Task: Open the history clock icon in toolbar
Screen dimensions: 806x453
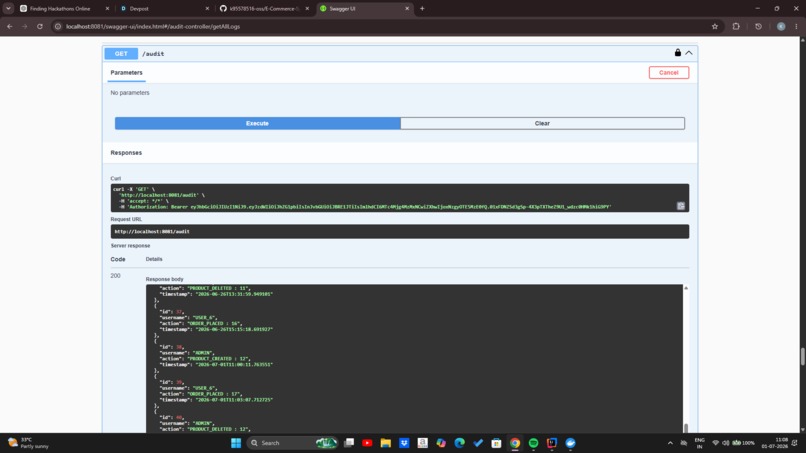Action: pos(758,26)
